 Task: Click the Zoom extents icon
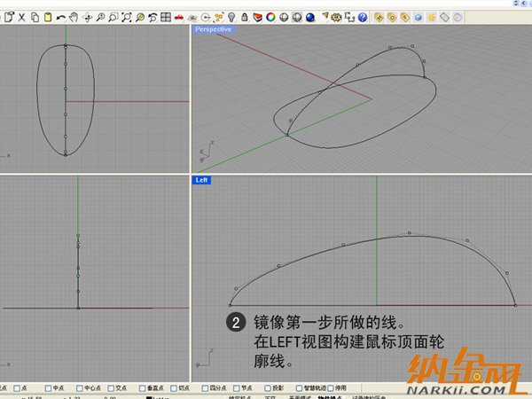[x=127, y=17]
